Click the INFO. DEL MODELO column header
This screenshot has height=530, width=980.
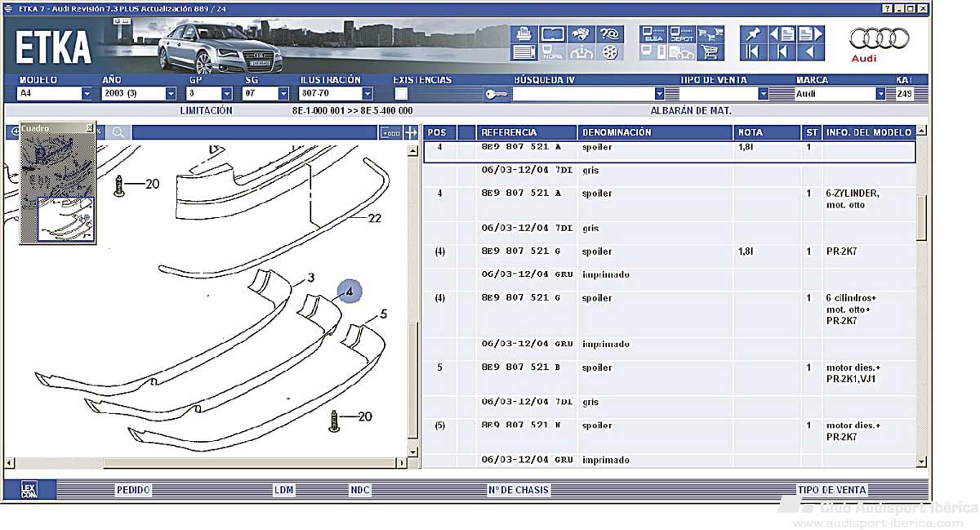(869, 132)
